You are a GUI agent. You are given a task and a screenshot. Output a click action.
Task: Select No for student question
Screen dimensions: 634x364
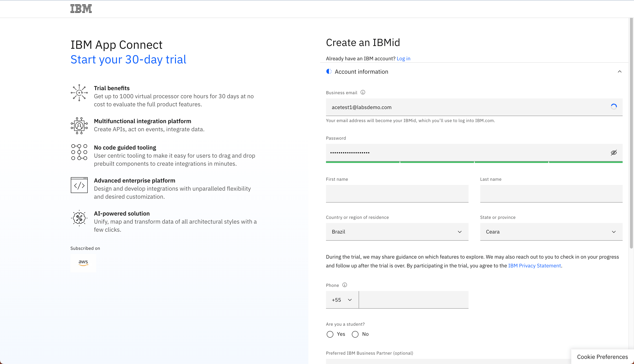point(355,334)
